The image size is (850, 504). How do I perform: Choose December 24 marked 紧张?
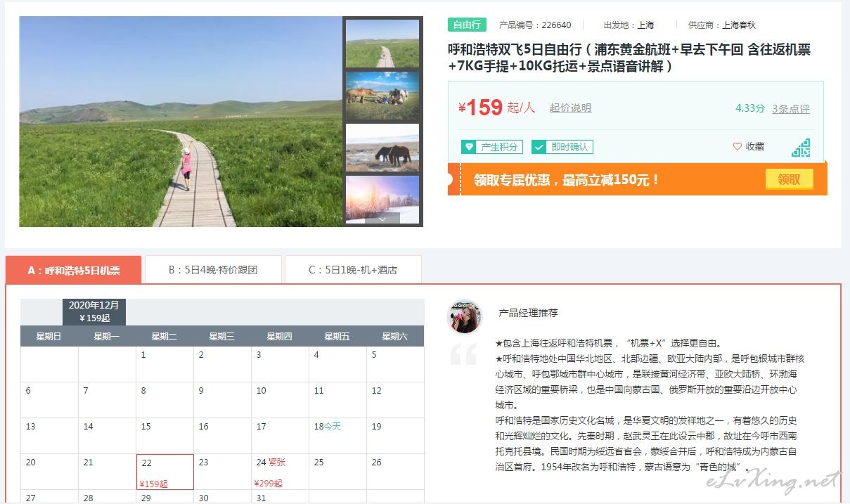[281, 472]
